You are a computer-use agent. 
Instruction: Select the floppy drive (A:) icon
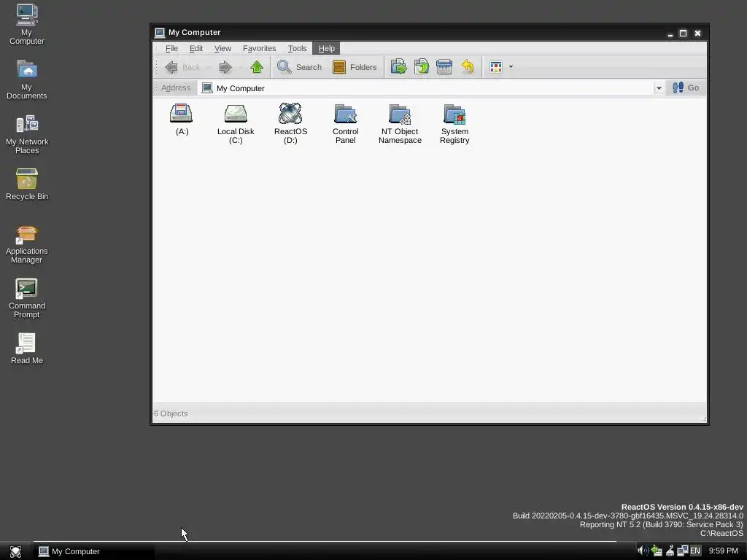182,119
